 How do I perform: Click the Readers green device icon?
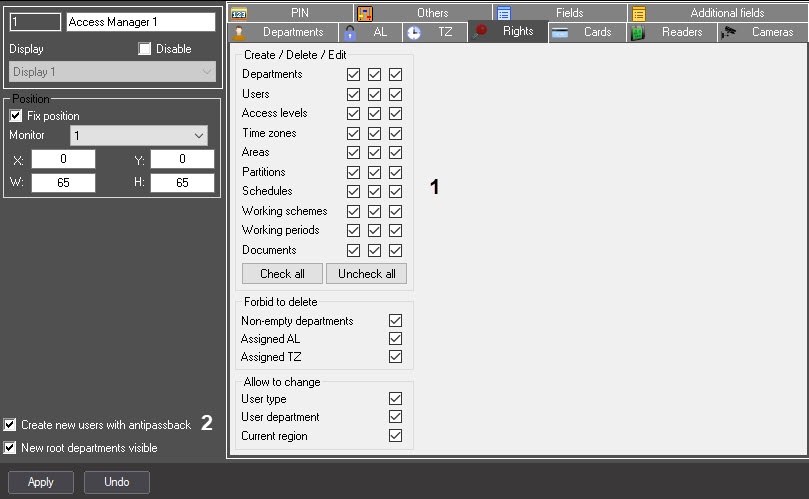(638, 33)
